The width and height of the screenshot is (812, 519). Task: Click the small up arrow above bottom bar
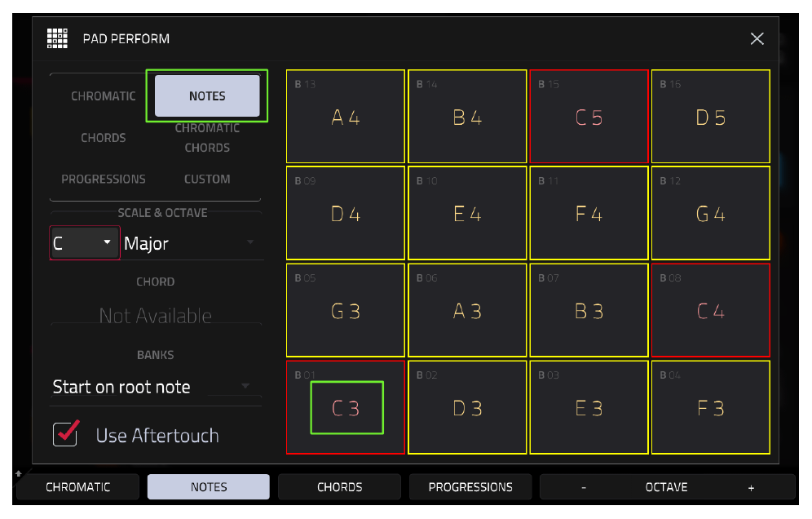coord(19,472)
